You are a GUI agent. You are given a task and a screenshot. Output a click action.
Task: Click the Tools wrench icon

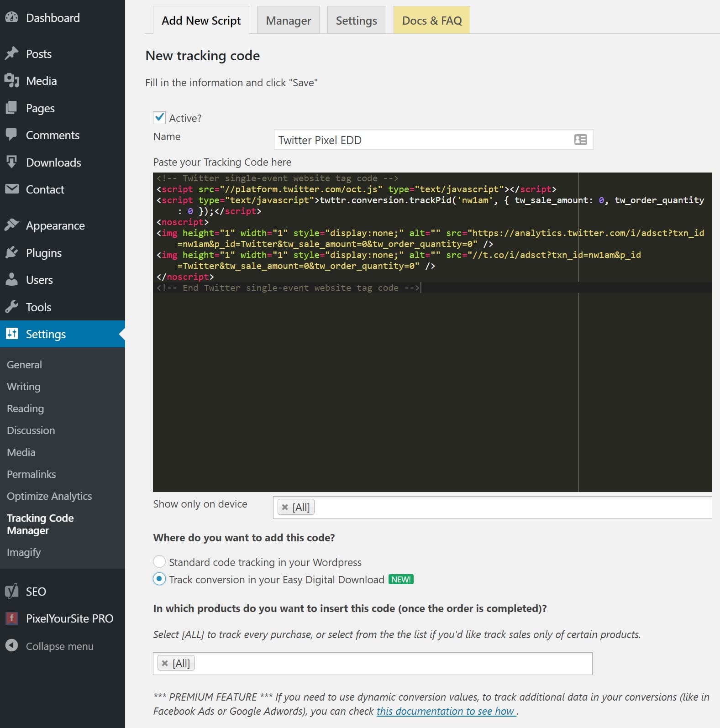(12, 307)
